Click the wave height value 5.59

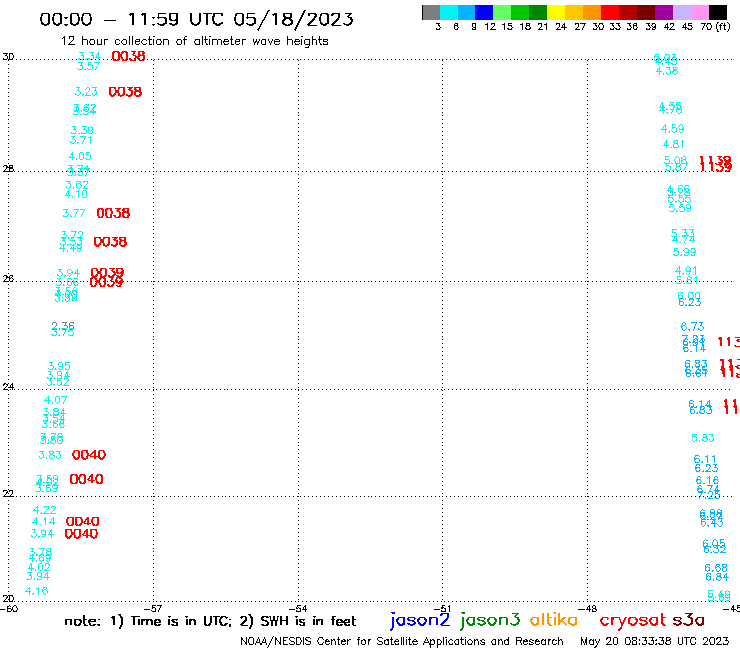(x=680, y=208)
